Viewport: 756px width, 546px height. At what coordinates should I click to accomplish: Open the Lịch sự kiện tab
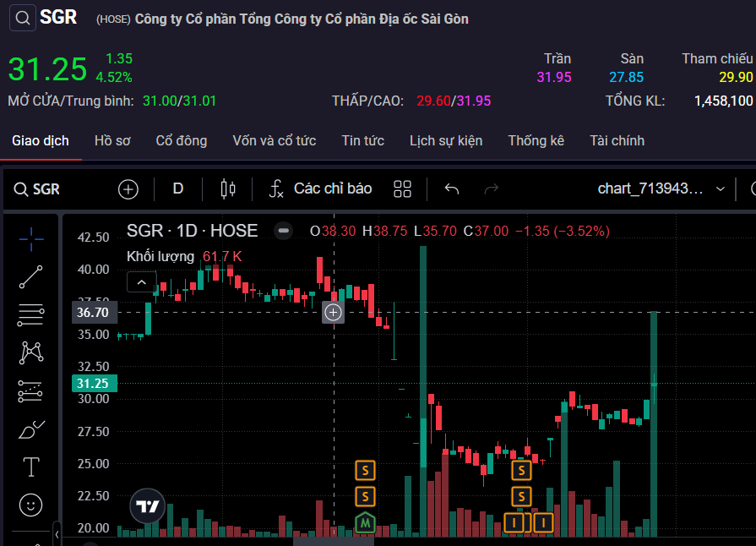446,141
